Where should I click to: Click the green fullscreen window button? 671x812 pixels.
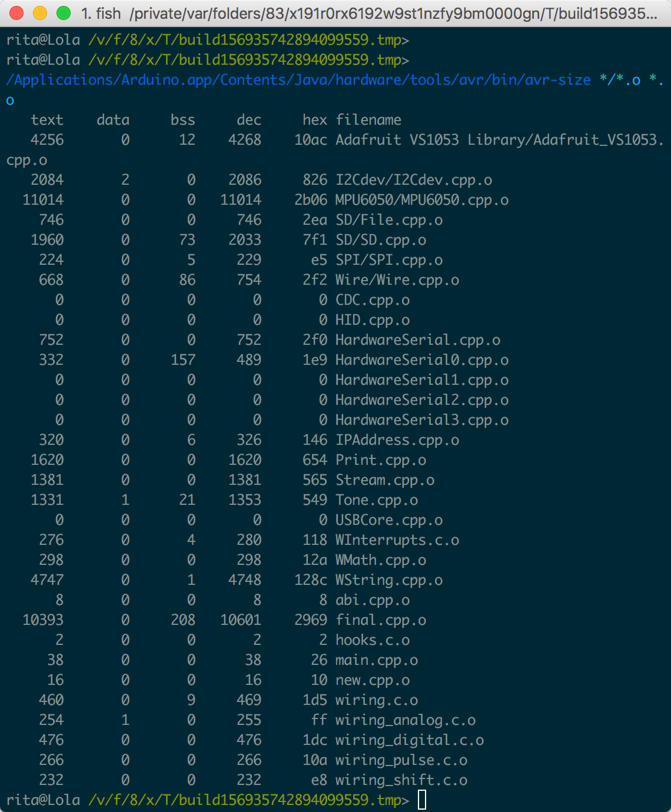click(x=64, y=12)
